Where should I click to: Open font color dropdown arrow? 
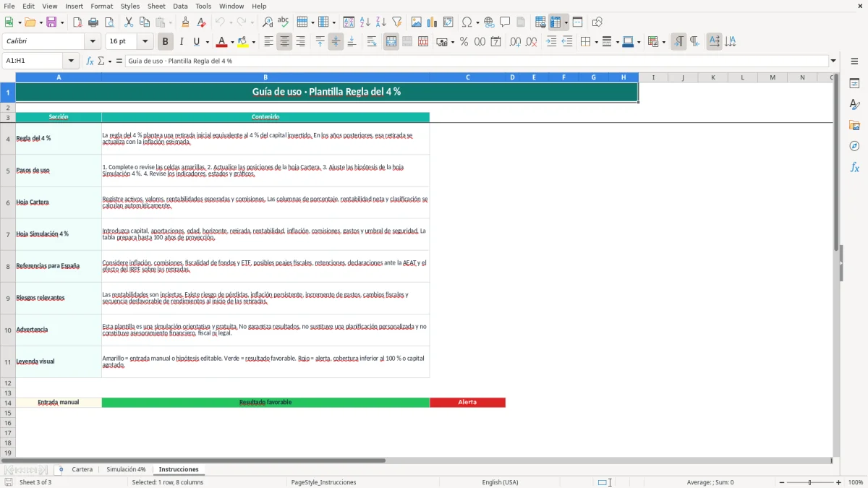[232, 42]
